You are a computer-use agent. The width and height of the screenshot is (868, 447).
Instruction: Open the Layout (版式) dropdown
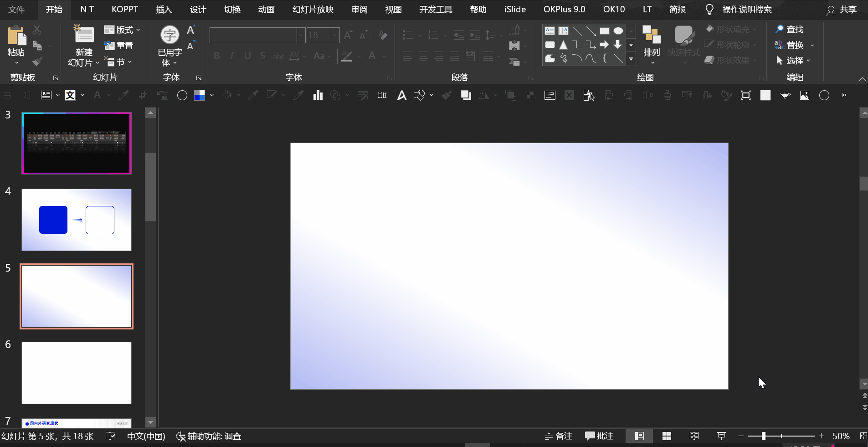[x=122, y=30]
